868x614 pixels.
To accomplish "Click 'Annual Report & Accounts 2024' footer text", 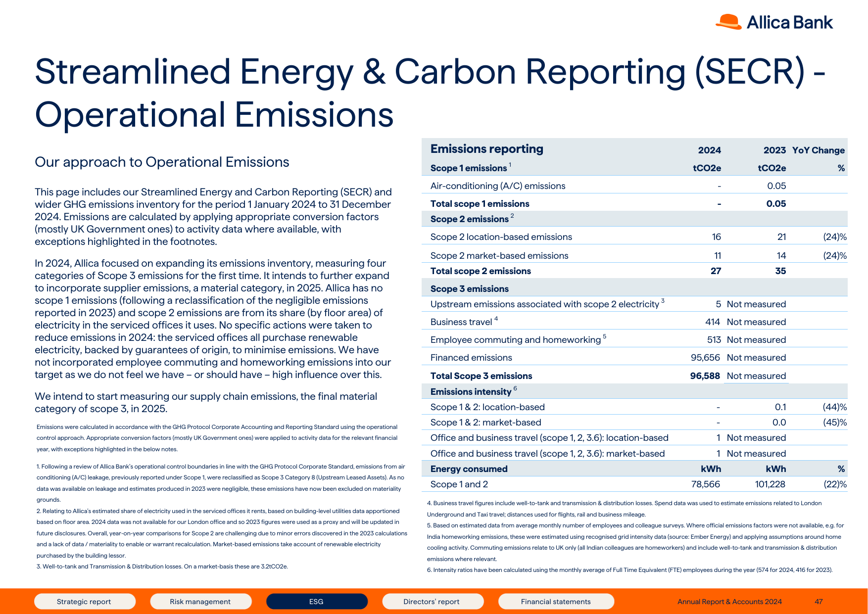I will (729, 602).
